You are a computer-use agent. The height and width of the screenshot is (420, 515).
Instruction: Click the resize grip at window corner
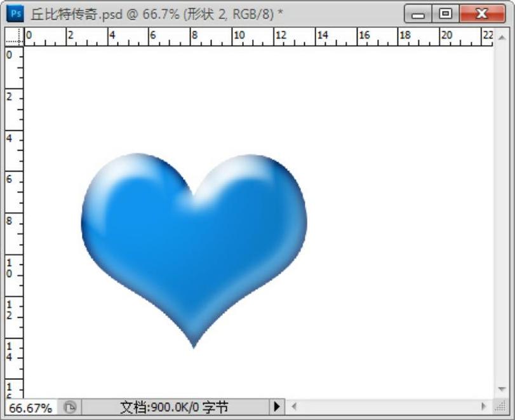point(502,407)
